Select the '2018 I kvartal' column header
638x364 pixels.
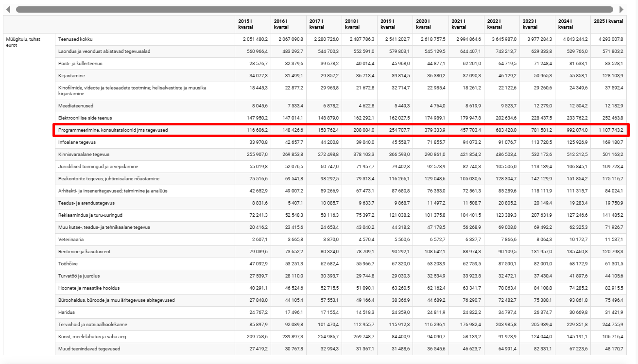(x=360, y=24)
